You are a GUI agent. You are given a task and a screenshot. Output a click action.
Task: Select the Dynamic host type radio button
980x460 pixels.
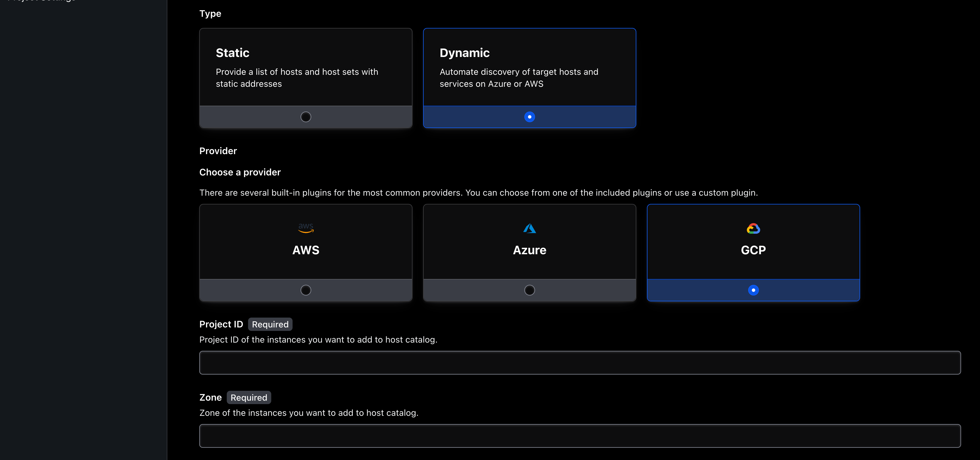(529, 117)
